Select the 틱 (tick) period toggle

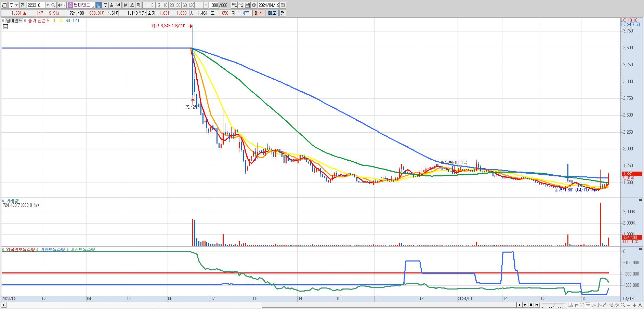pos(138,5)
